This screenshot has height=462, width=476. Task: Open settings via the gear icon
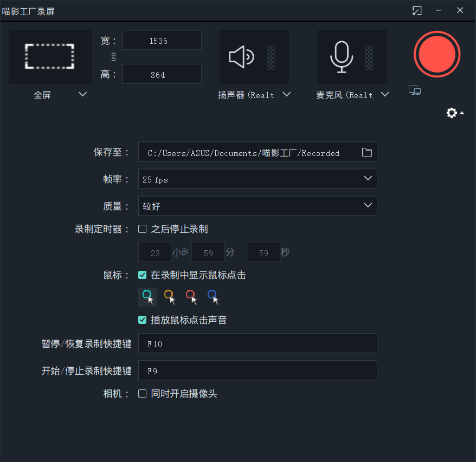(x=452, y=113)
